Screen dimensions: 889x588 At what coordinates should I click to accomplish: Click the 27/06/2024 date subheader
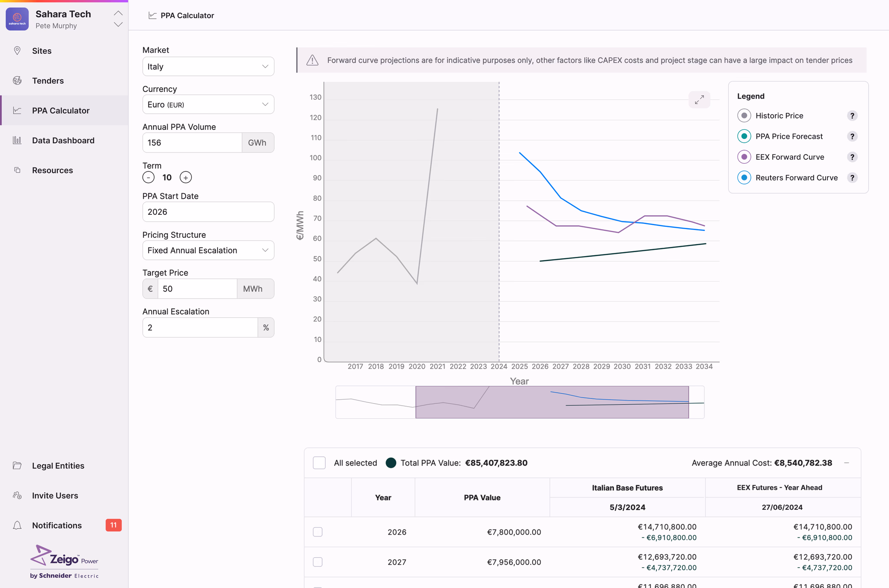point(782,507)
